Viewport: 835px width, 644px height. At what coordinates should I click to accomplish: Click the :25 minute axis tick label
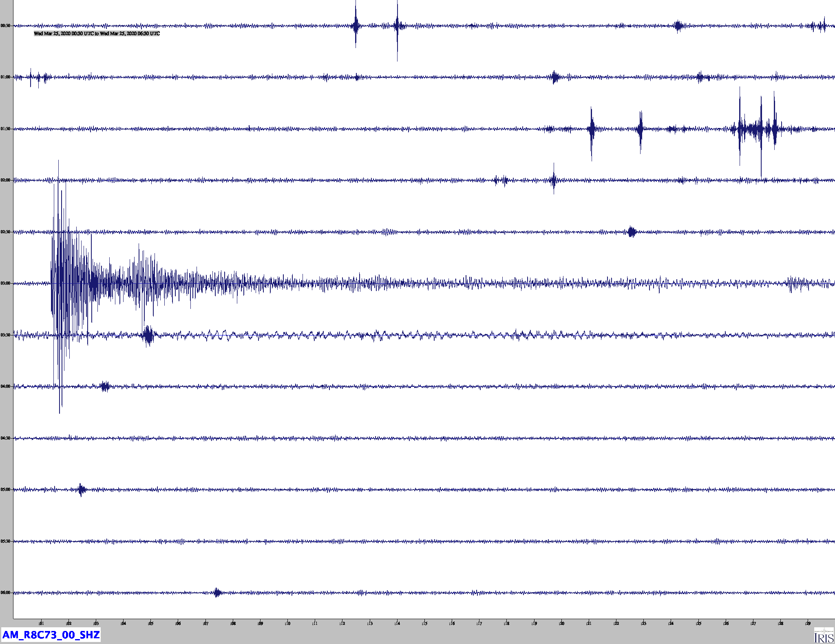tap(698, 623)
